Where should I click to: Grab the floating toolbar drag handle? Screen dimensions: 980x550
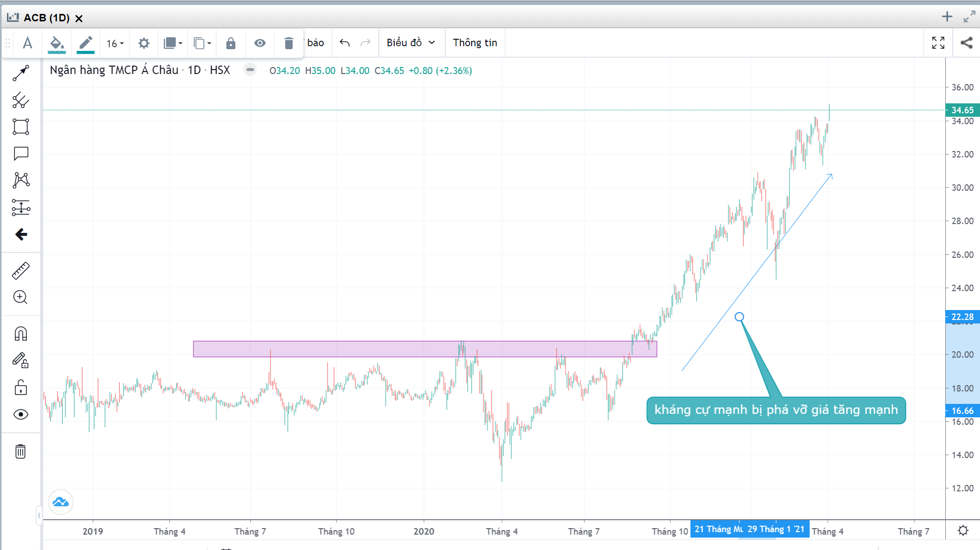point(8,44)
